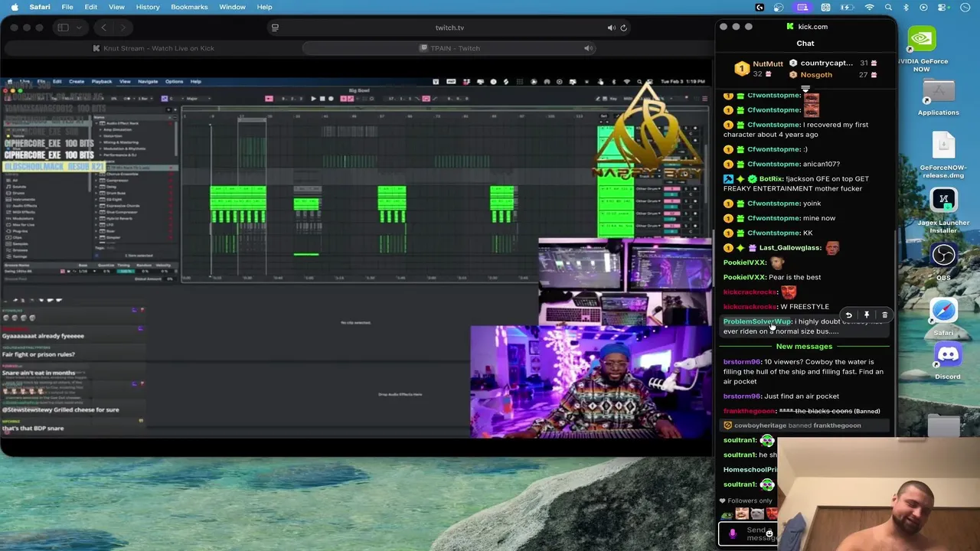This screenshot has height=551, width=980.
Task: Open the Help menu
Action: (x=264, y=7)
